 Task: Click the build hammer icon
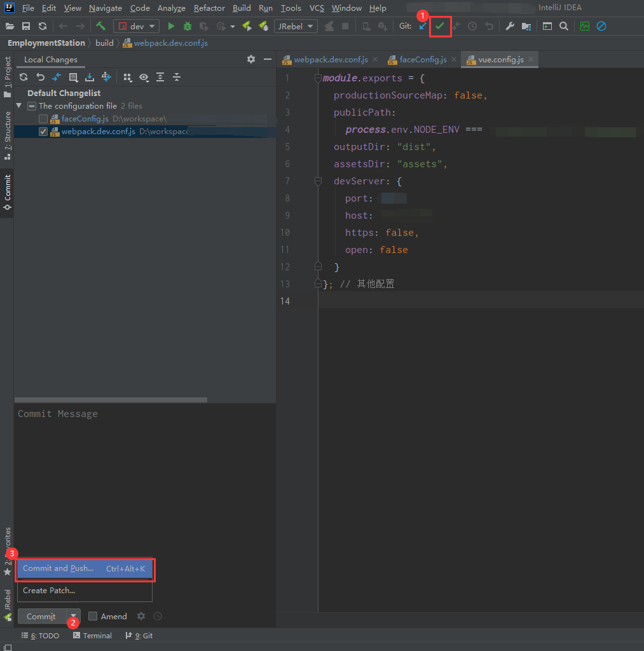[x=101, y=26]
